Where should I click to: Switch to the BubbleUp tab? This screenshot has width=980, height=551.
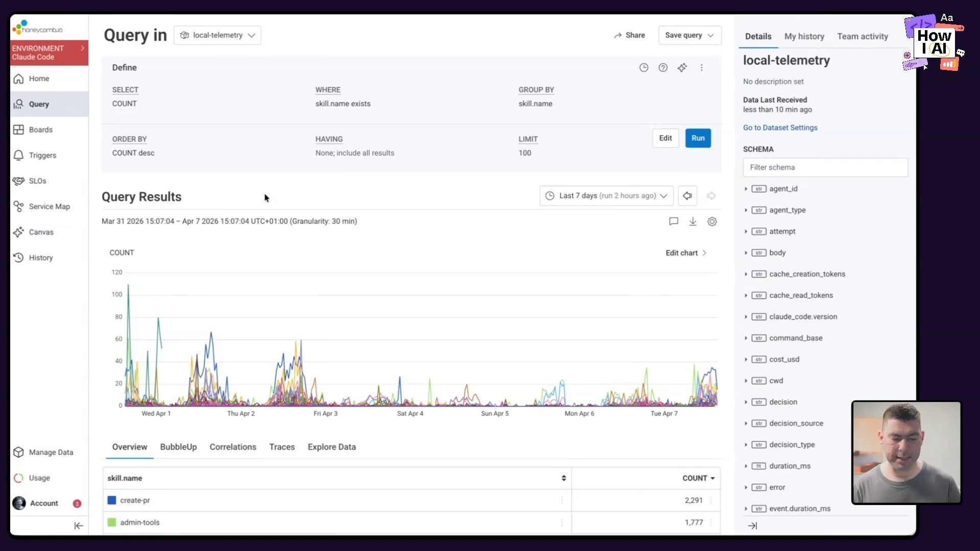coord(178,447)
